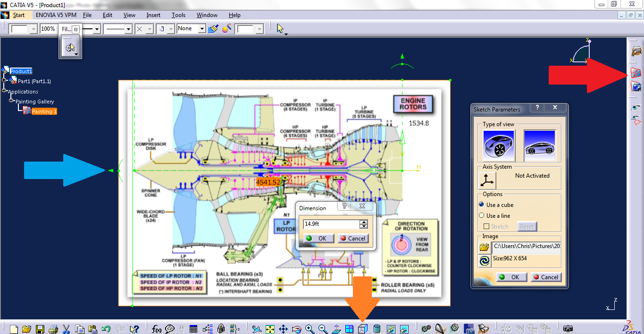
Task: Click the Isometric View cube icon
Action: 363,329
